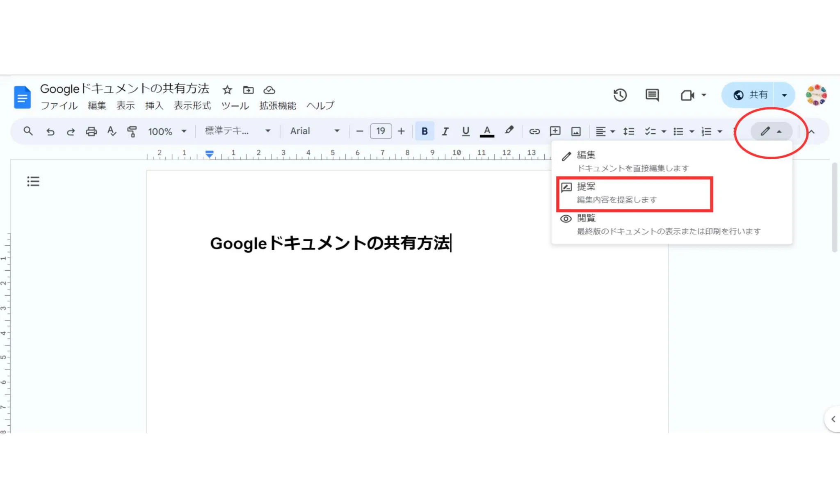
Task: Open the editing mode pencil dropdown
Action: point(771,131)
